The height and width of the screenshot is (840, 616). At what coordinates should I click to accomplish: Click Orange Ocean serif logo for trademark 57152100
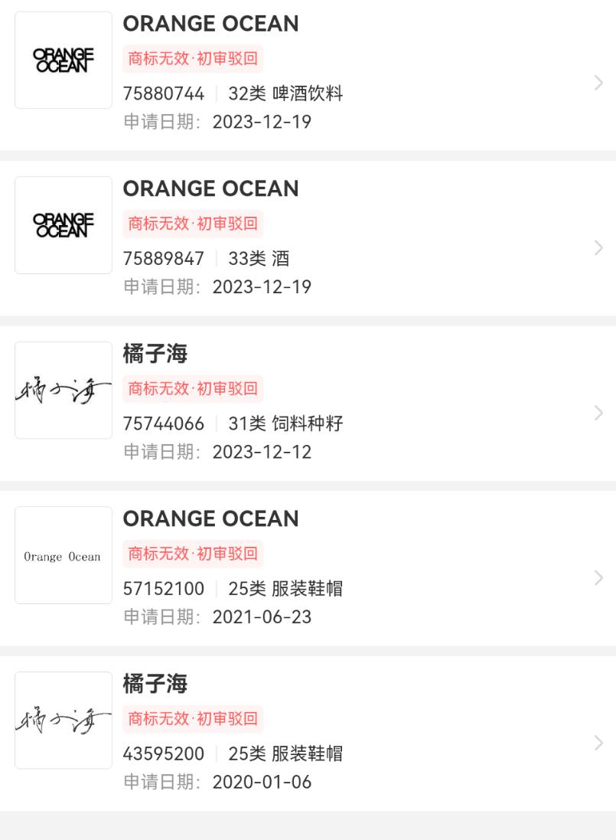tap(64, 555)
